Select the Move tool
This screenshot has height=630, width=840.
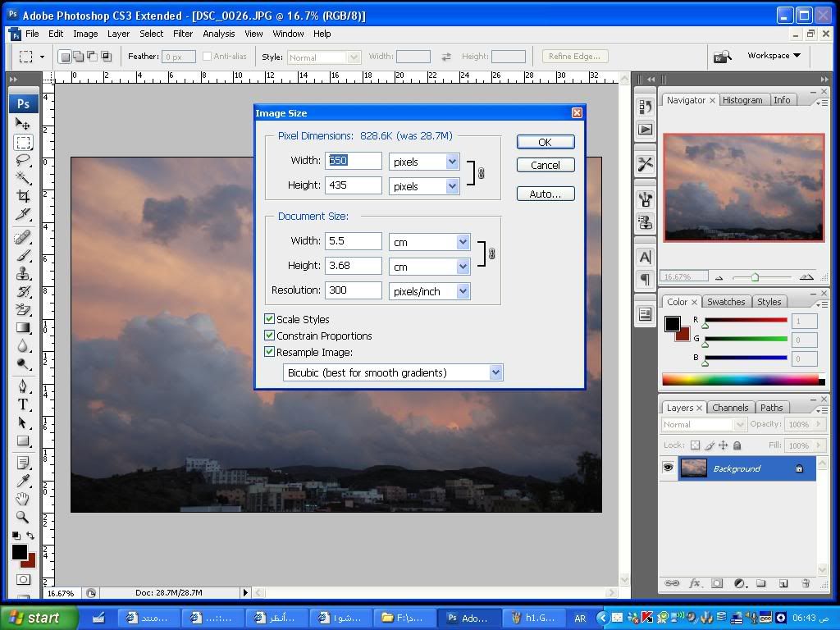pyautogui.click(x=23, y=124)
